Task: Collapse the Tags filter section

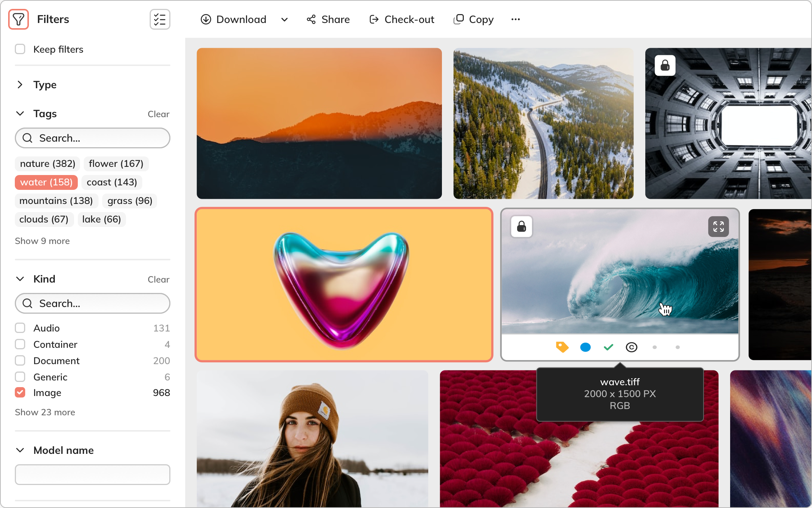Action: tap(20, 113)
